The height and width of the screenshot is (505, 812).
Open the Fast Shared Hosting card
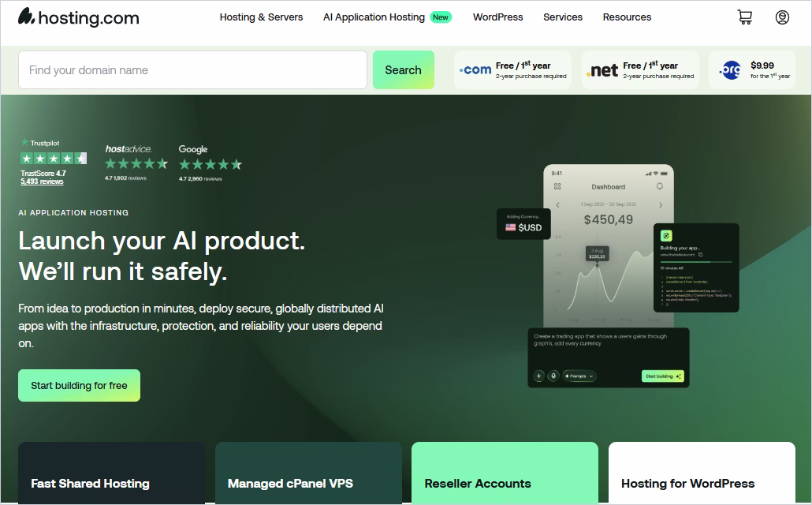point(111,473)
